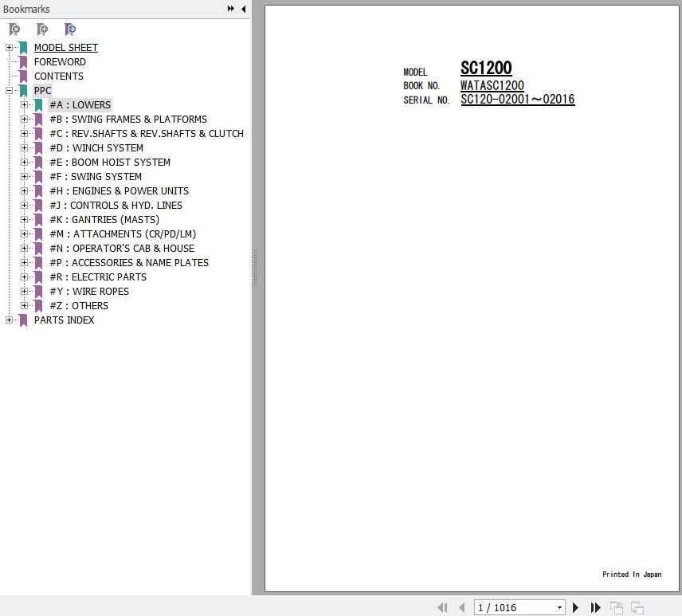The width and height of the screenshot is (682, 616).
Task: Click the MODEL SHEET bookmark flag icon
Action: pos(23,48)
